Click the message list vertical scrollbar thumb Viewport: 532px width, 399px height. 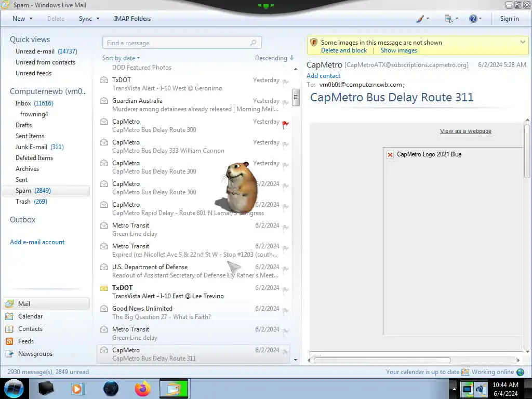point(296,97)
